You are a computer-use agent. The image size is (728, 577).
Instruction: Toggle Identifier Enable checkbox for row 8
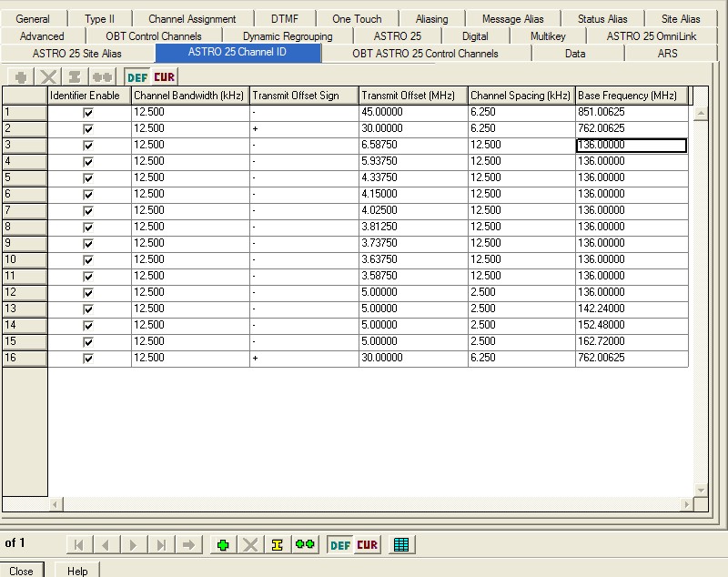pos(87,228)
